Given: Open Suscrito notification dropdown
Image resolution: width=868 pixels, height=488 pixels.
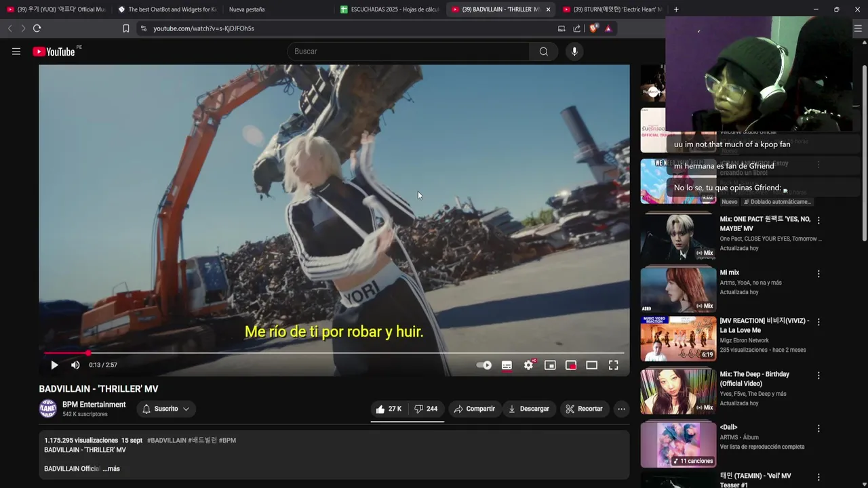Looking at the screenshot, I should click(x=166, y=409).
